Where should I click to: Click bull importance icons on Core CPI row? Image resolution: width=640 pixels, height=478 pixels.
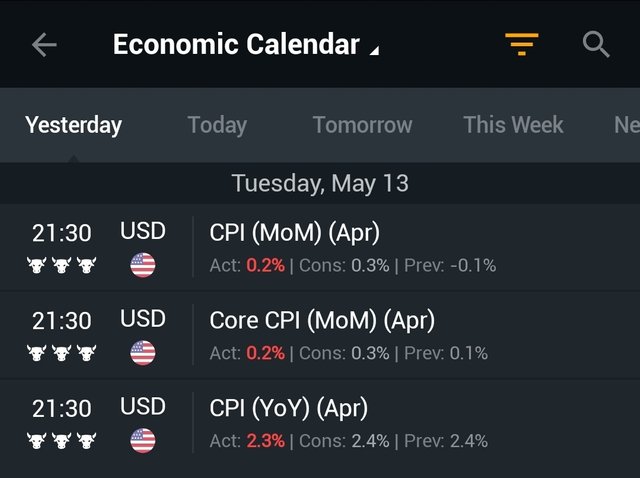coord(62,353)
